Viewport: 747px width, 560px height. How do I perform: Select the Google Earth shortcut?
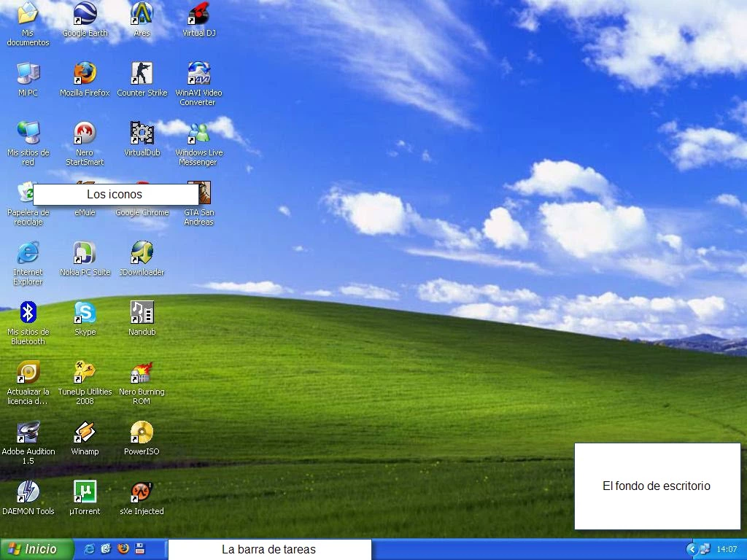click(x=85, y=13)
